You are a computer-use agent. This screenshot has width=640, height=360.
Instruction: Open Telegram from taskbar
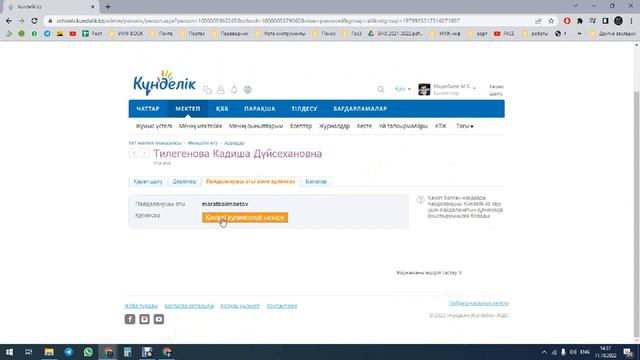[69, 352]
